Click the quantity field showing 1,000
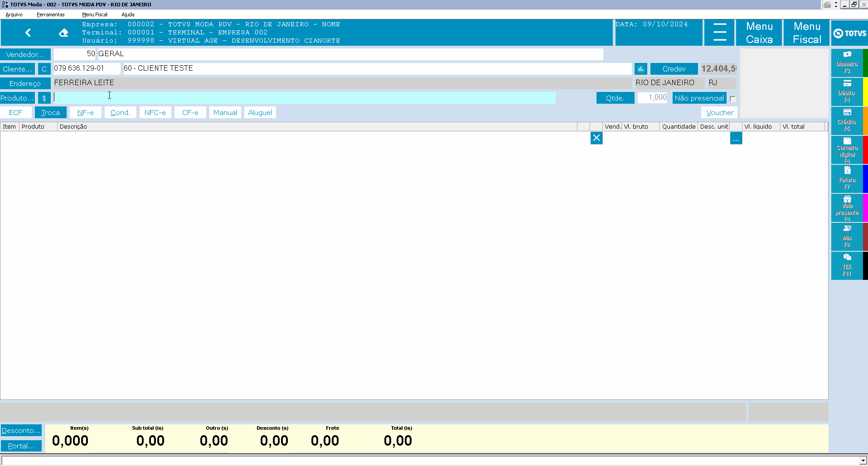 click(652, 97)
